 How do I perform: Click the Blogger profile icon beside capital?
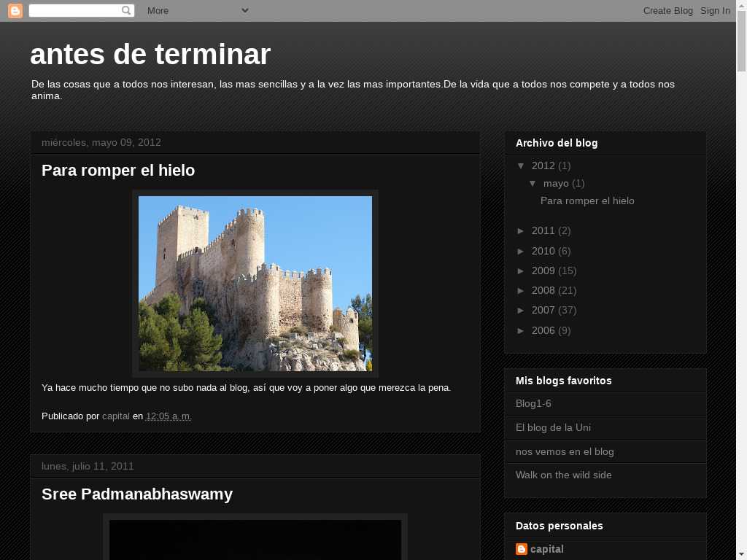click(522, 549)
